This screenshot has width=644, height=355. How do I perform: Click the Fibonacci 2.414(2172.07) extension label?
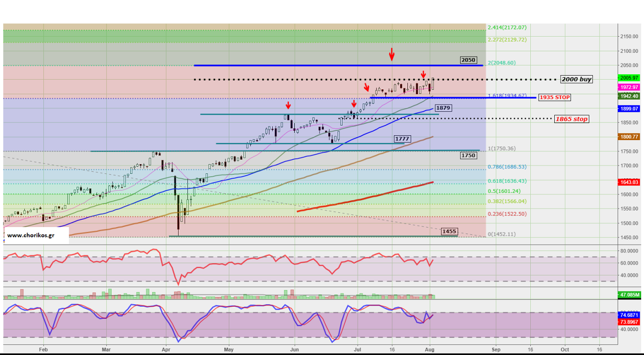(x=507, y=27)
